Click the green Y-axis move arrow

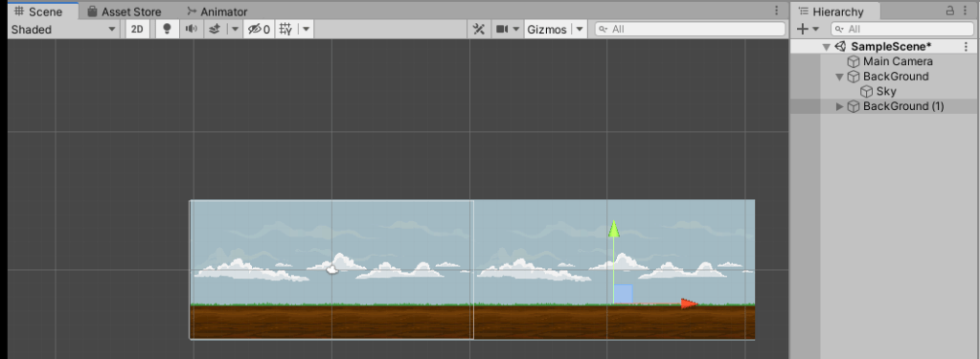(x=614, y=229)
